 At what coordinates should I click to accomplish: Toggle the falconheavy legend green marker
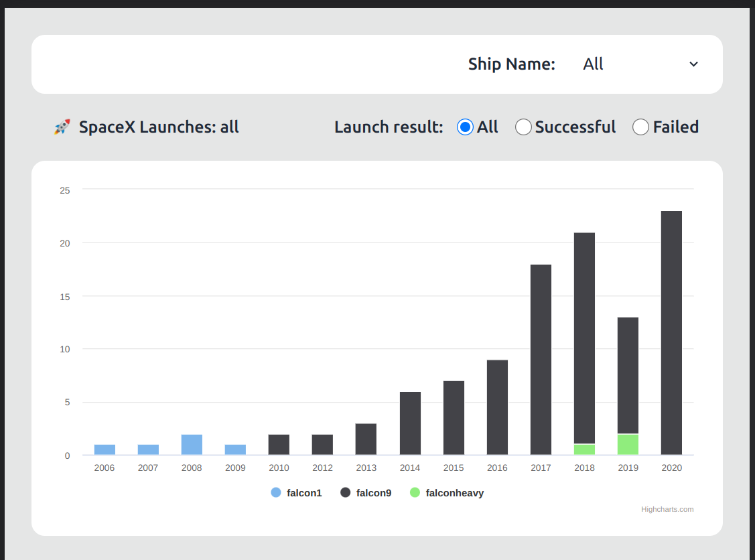pos(415,492)
